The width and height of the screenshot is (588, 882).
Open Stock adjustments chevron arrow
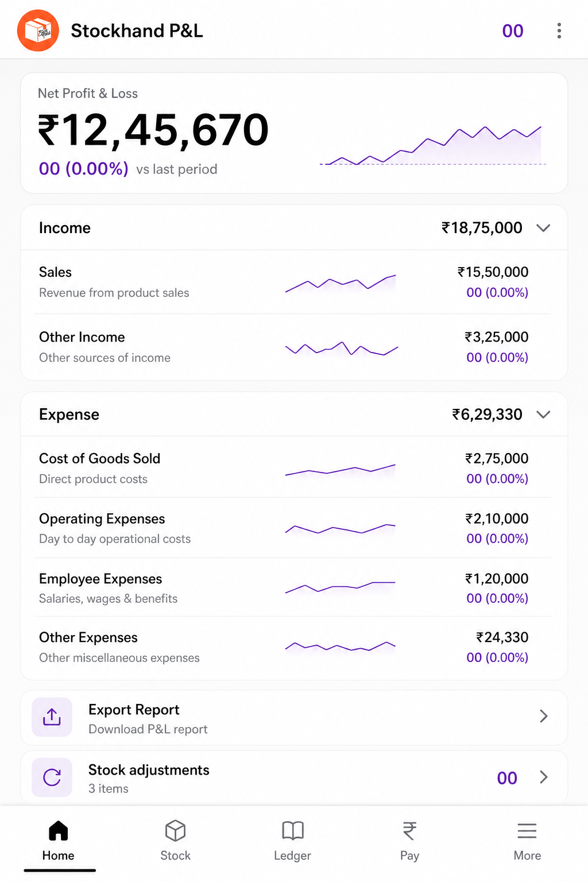pos(543,777)
